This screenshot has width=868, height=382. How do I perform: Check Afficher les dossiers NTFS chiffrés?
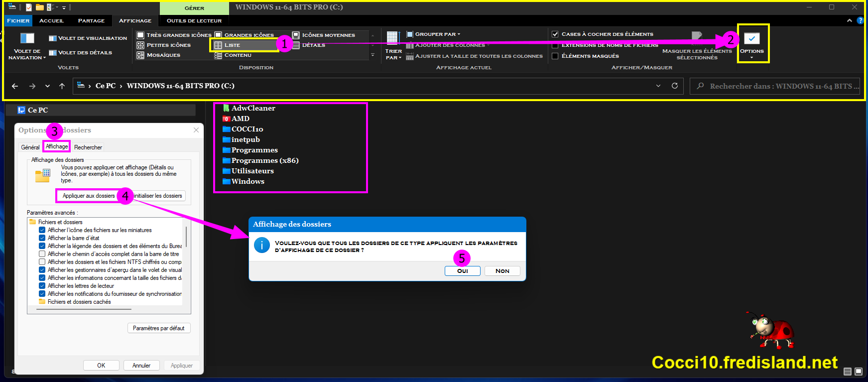pos(42,262)
